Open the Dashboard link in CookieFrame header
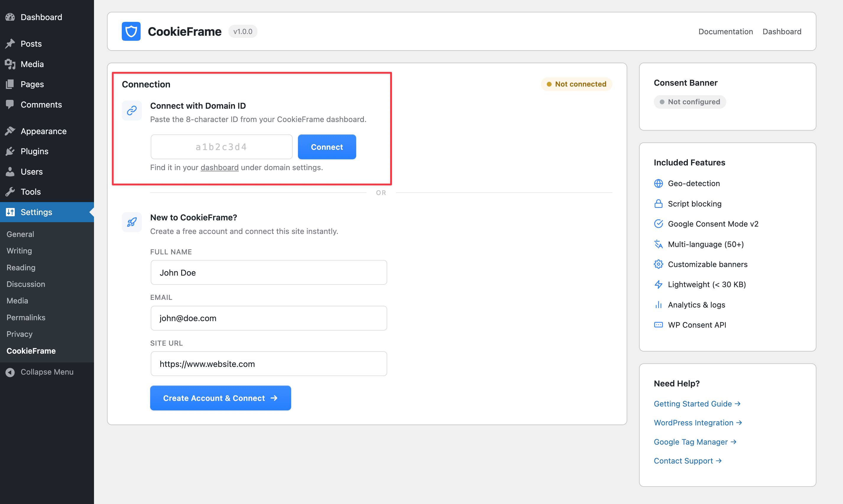Viewport: 843px width, 504px height. point(782,31)
